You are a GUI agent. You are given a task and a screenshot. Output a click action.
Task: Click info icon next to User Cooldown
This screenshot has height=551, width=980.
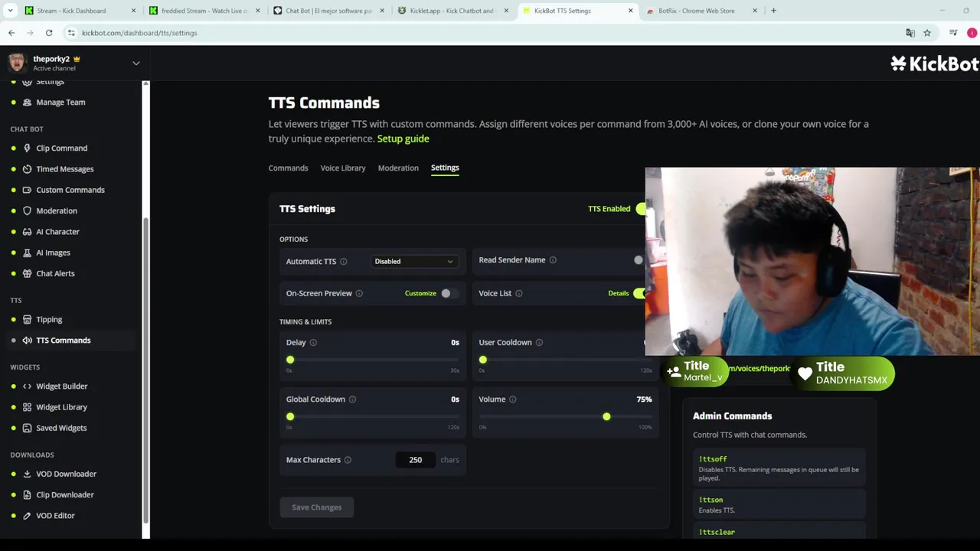[x=539, y=343]
